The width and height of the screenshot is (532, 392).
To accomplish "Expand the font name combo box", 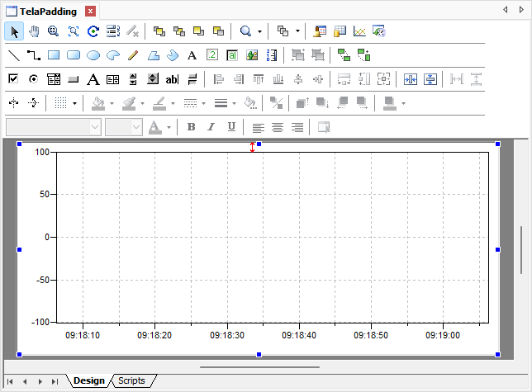I will pos(94,127).
